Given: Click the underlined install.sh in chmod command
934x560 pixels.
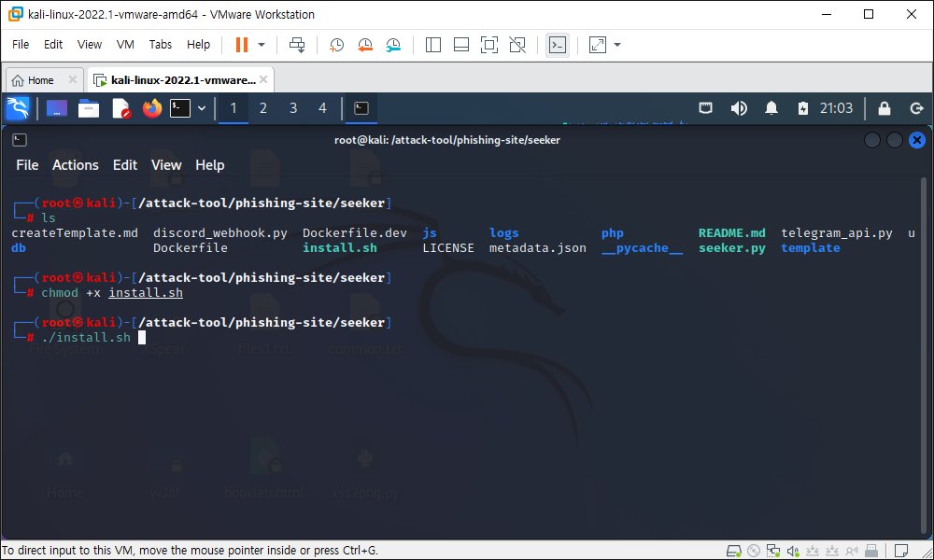Looking at the screenshot, I should pyautogui.click(x=146, y=293).
